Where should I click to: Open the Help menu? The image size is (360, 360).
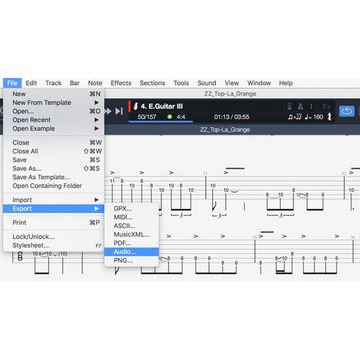tap(286, 83)
